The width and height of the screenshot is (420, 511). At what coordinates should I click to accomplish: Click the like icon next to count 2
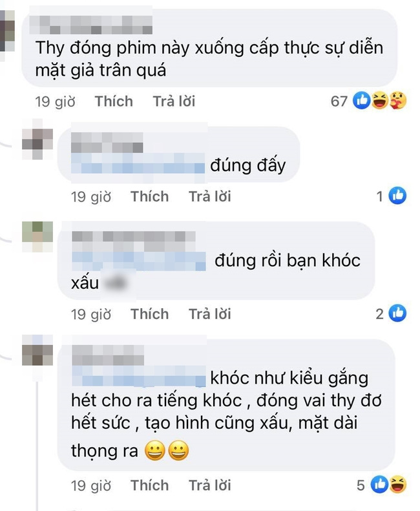tap(398, 313)
